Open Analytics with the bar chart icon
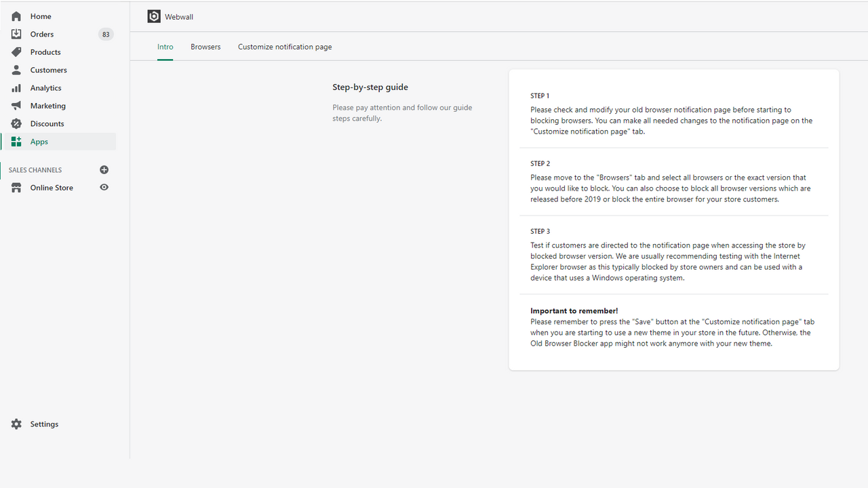Screen dimensions: 868x488 (x=16, y=87)
